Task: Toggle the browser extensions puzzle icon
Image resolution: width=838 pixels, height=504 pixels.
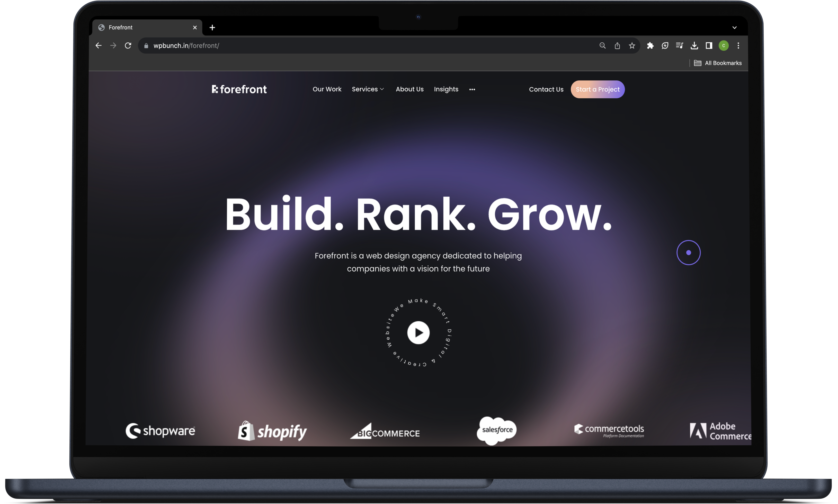Action: [x=649, y=46]
